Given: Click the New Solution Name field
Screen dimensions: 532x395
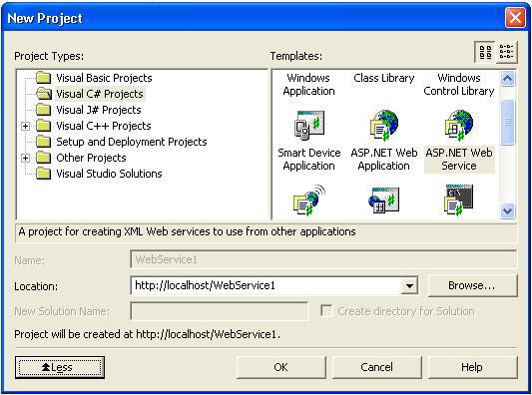Looking at the screenshot, I should 220,311.
